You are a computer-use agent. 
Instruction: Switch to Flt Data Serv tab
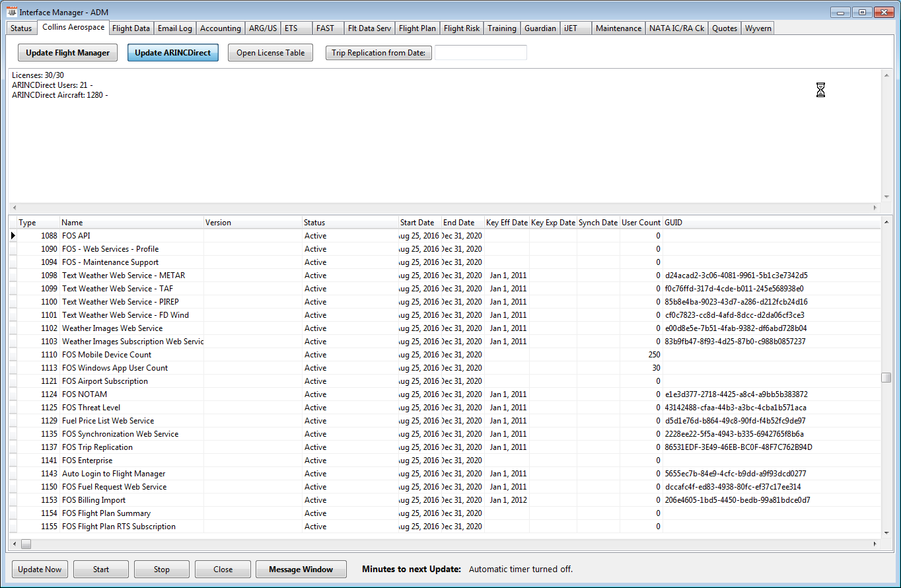[x=369, y=28]
